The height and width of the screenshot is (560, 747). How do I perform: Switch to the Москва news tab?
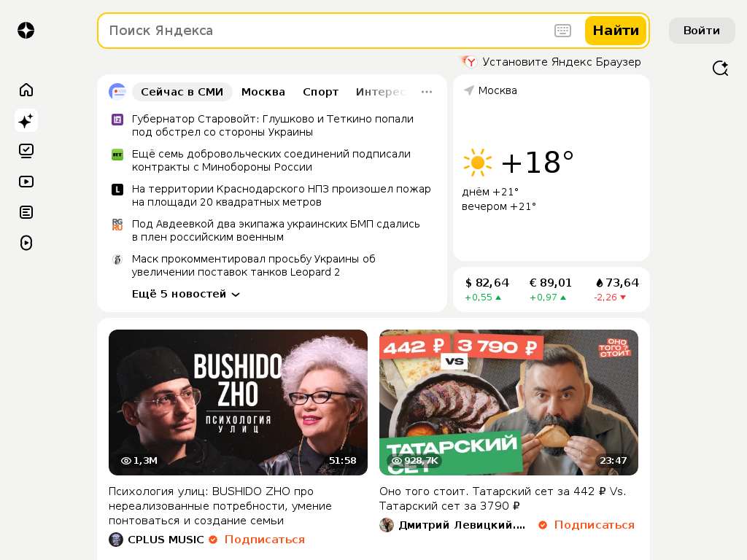[x=263, y=92]
